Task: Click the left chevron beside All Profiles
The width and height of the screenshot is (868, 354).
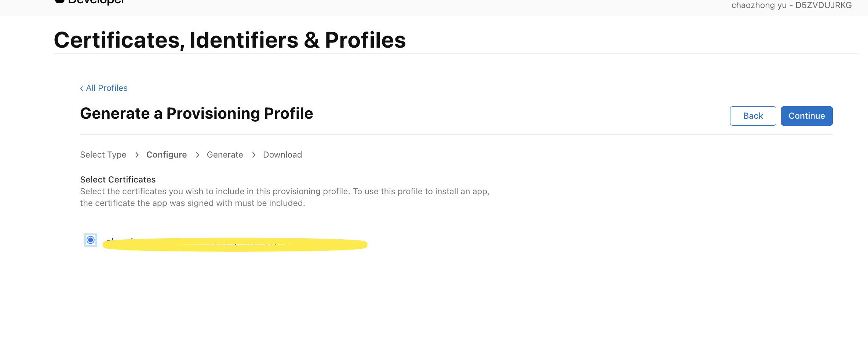Action: tap(81, 88)
